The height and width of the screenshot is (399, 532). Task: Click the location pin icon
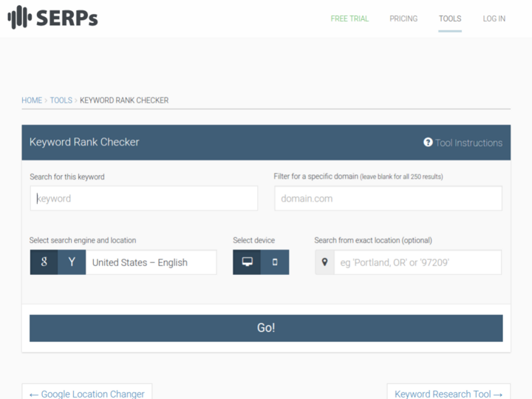324,262
